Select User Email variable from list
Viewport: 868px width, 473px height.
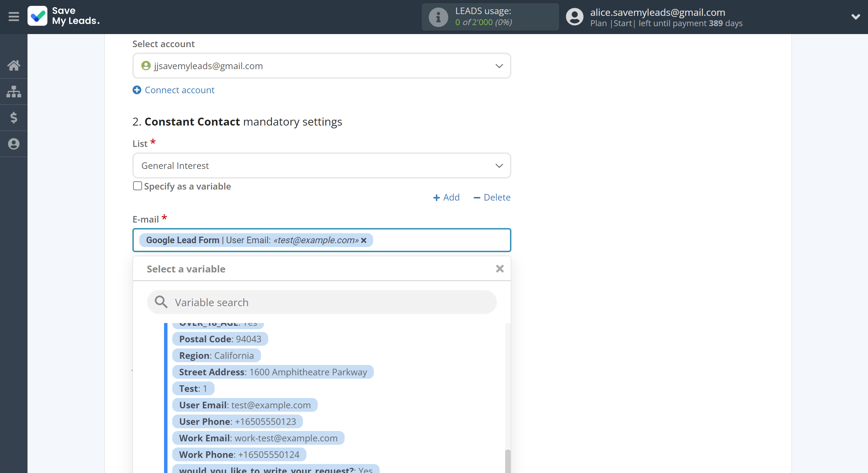point(244,404)
